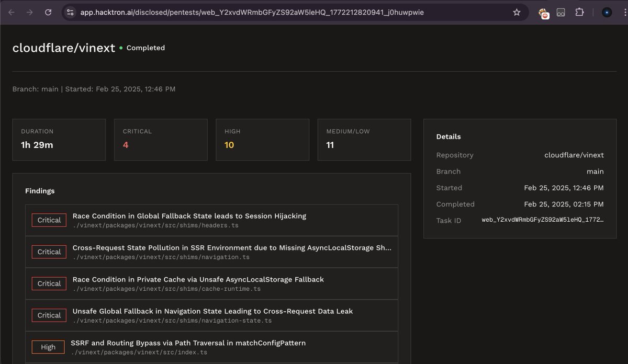This screenshot has width=628, height=364.
Task: Click the browser back arrow
Action: click(12, 12)
